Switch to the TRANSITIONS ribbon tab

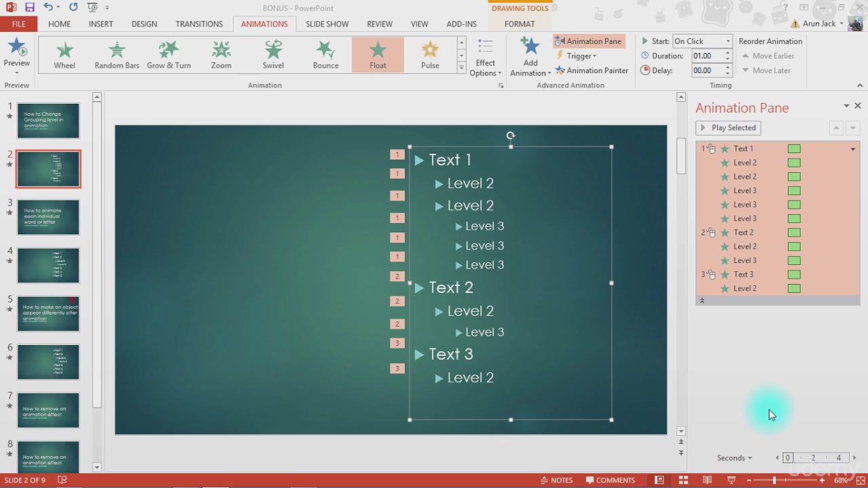coord(199,23)
